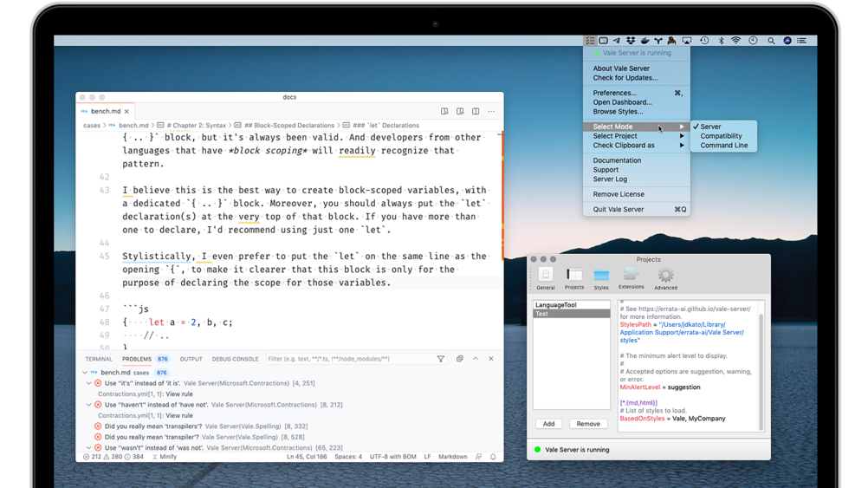Open the Check Clipboard as submenu
This screenshot has height=488, width=868.
(637, 145)
